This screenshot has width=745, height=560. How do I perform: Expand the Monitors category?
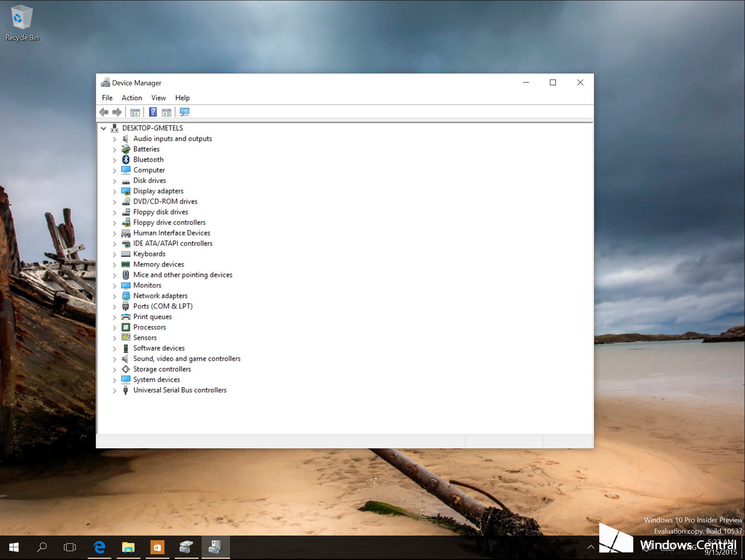point(115,285)
